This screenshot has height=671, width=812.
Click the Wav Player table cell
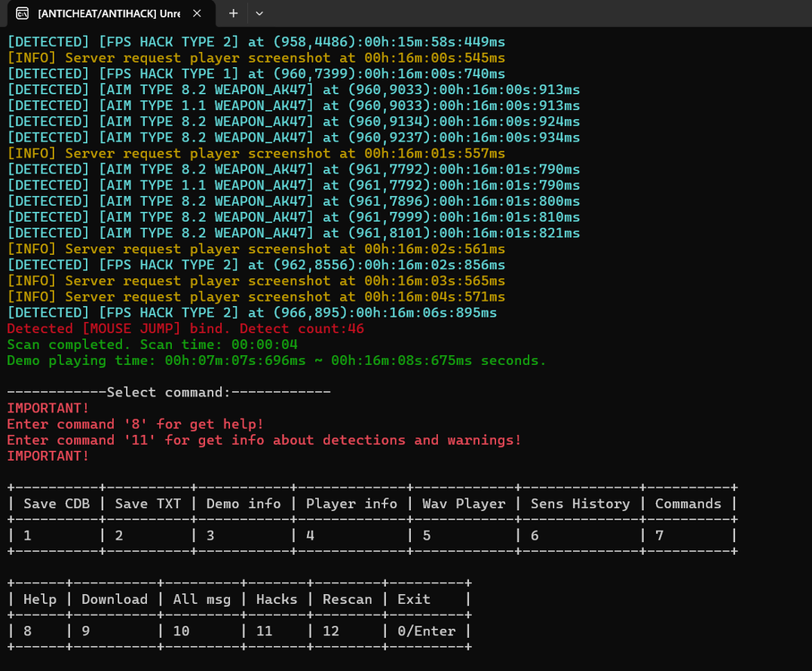coord(464,504)
